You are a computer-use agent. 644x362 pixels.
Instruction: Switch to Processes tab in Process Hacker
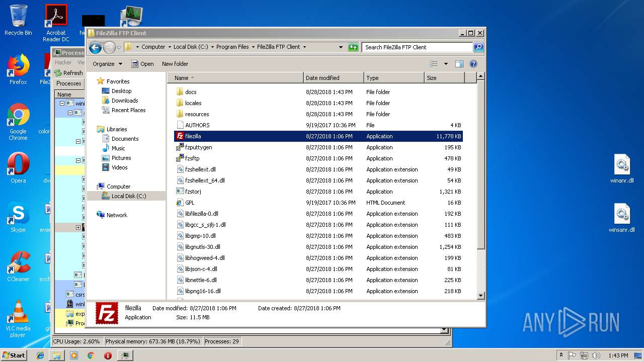[68, 83]
